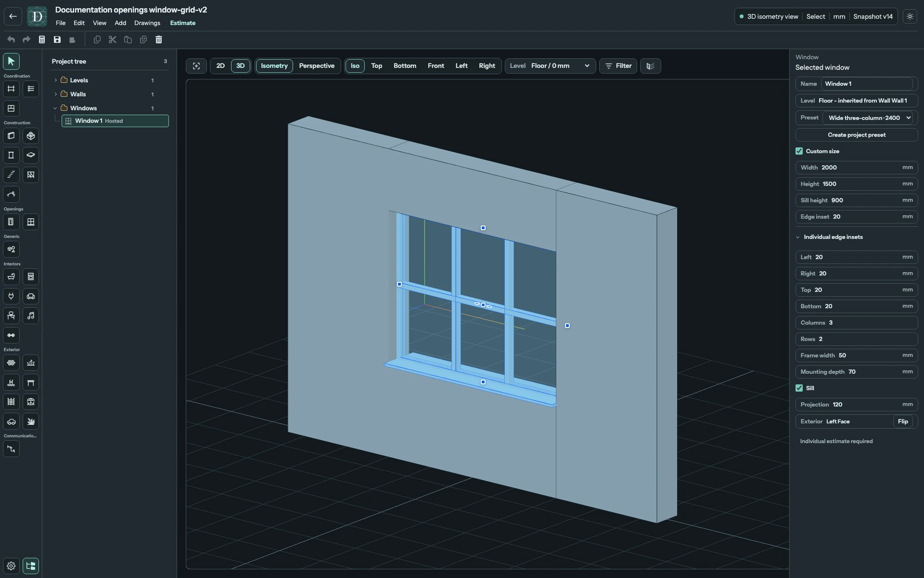Choose the stairs tool in Construction
This screenshot has width=924, height=578.
tap(11, 175)
